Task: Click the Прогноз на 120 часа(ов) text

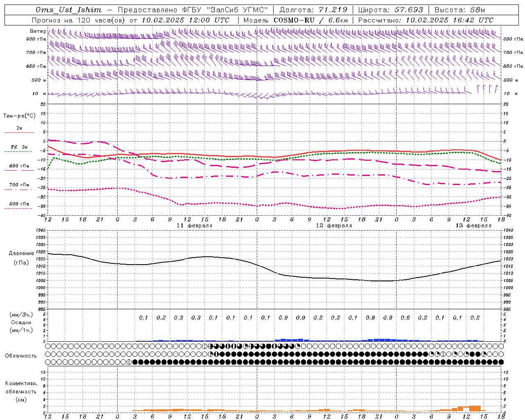Action: click(79, 20)
